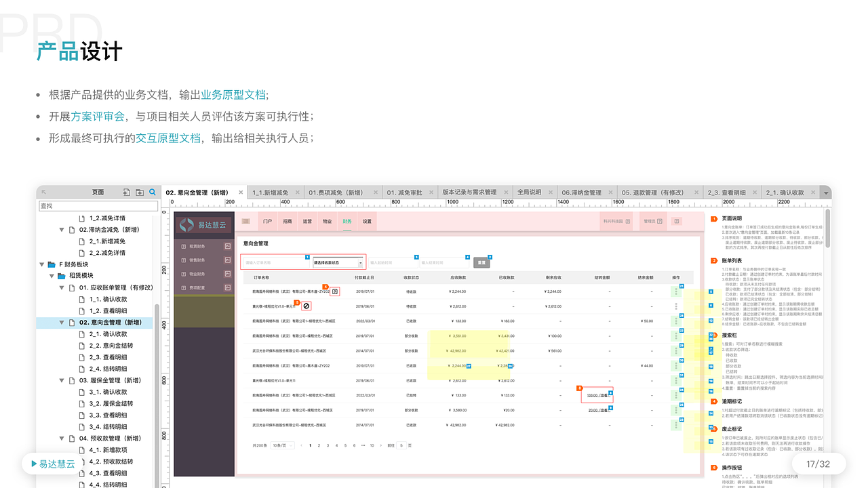Viewport: 868px width, 488px height.
Task: Click the chart icon beside 物业财务
Action: (227, 274)
